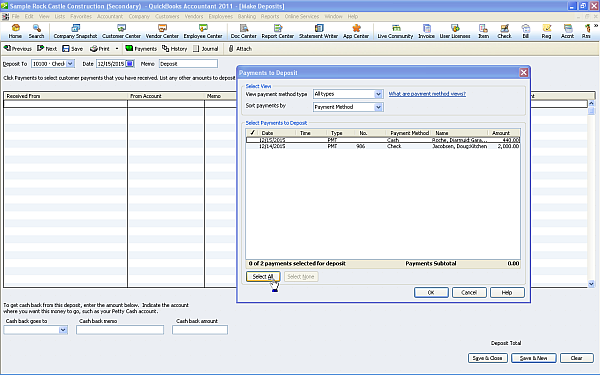Expand the Sort payments by dropdown

[378, 107]
